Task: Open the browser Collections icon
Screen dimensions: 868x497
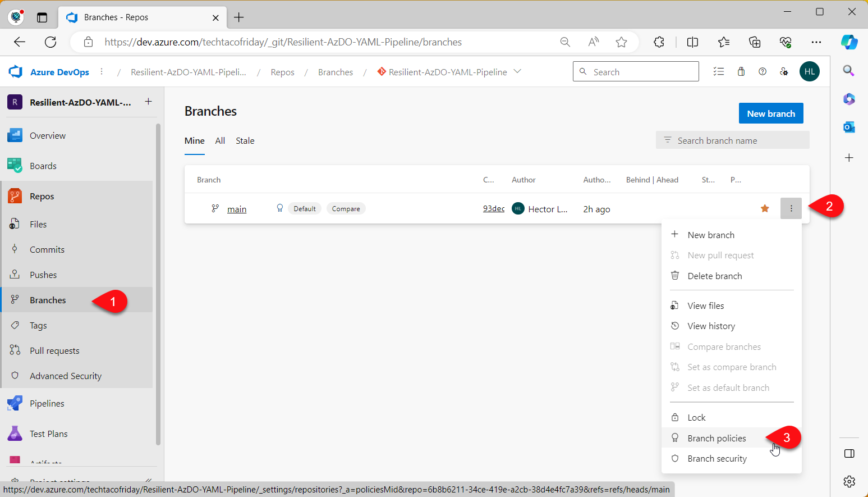Action: coord(755,42)
